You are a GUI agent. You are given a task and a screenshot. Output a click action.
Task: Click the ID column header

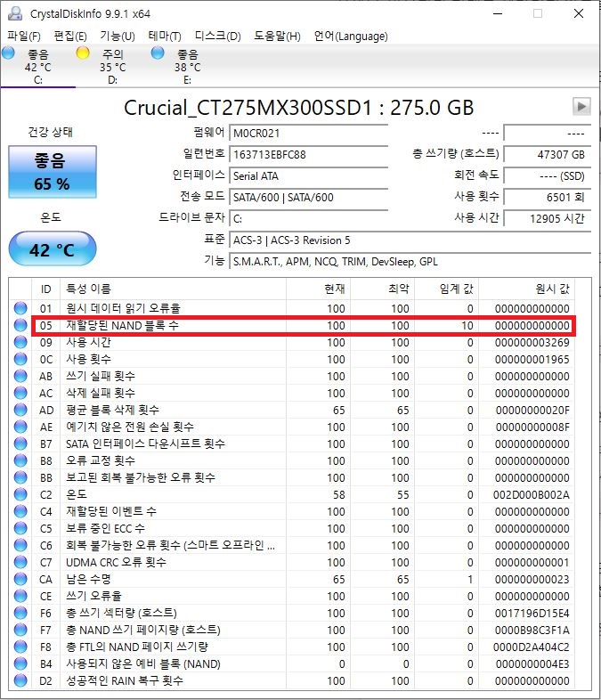click(46, 289)
